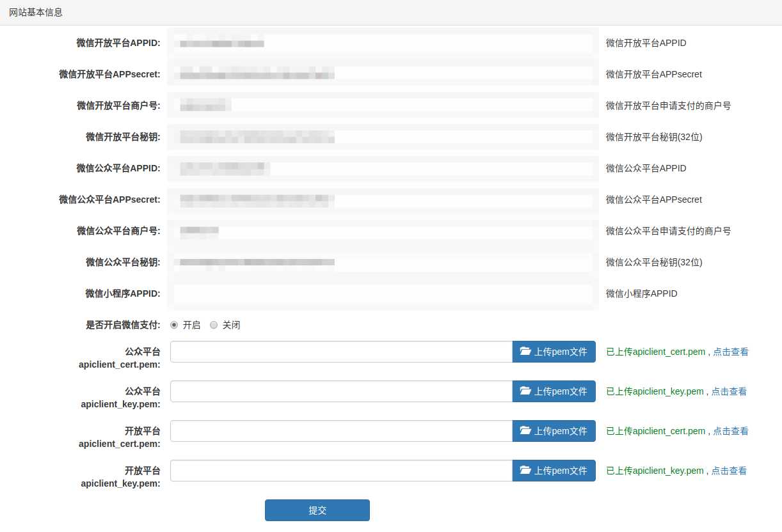The height and width of the screenshot is (532, 782).
Task: Select the 关闭 radio button for WeChat pay
Action: (x=214, y=325)
